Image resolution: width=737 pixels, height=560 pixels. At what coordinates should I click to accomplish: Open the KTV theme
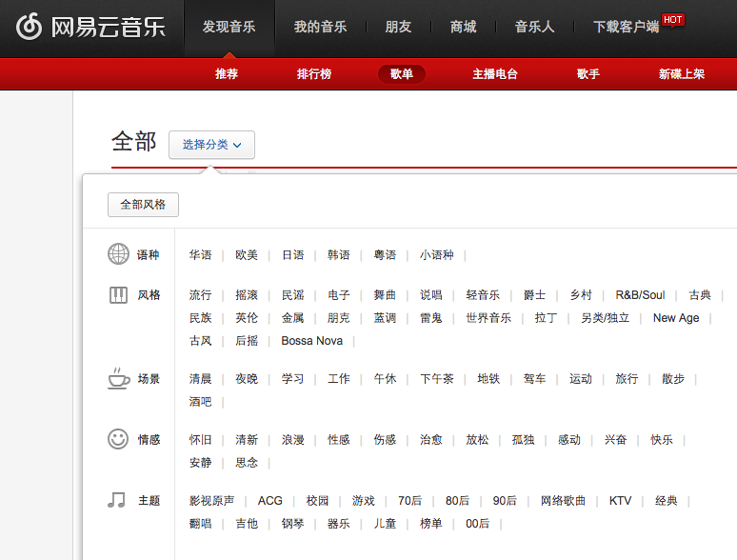coord(621,501)
